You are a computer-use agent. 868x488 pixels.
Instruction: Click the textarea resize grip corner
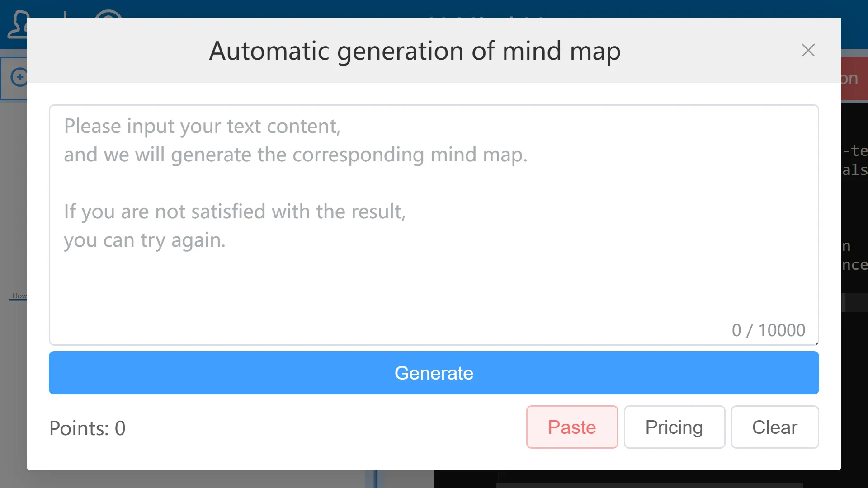(816, 344)
